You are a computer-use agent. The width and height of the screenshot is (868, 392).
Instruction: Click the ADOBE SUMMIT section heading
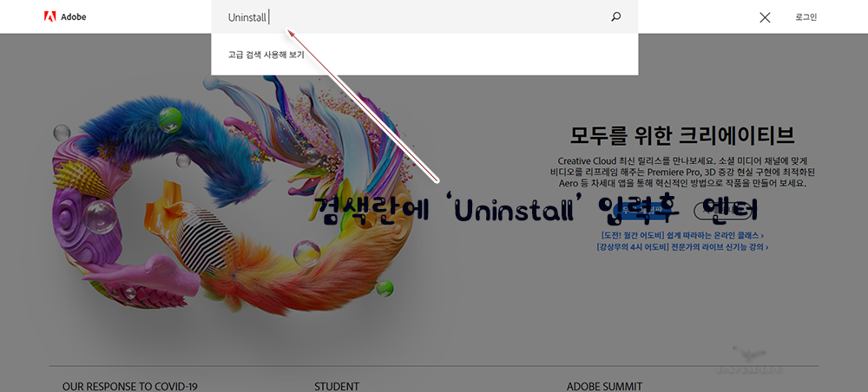(604, 387)
